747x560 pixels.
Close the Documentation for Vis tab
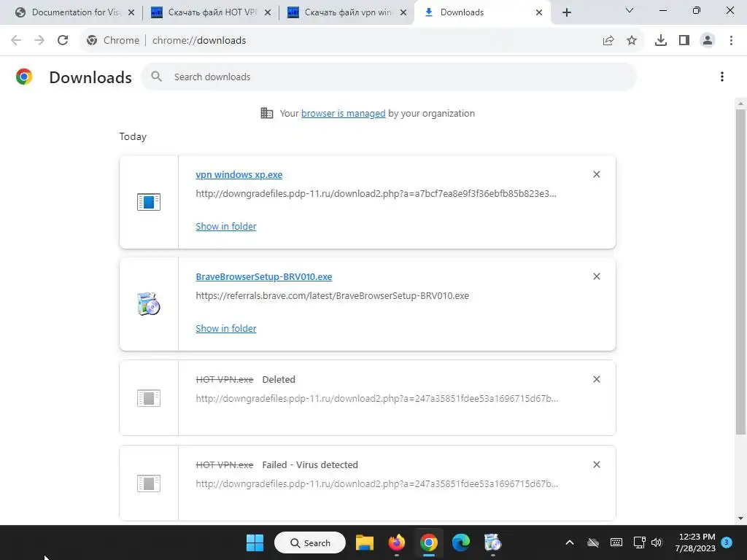pos(131,12)
